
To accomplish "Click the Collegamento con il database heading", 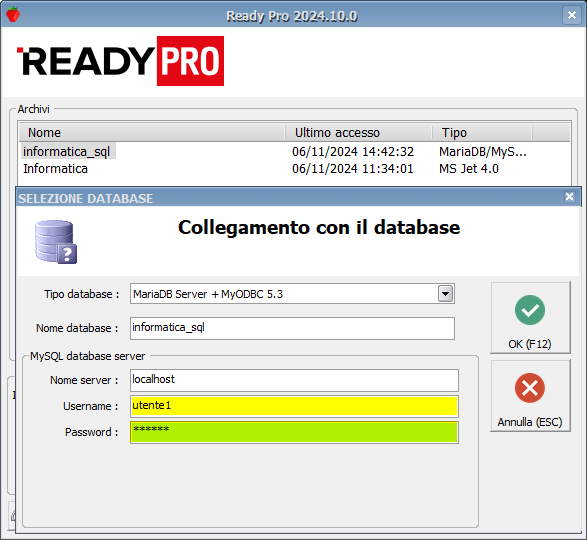I will tap(319, 227).
